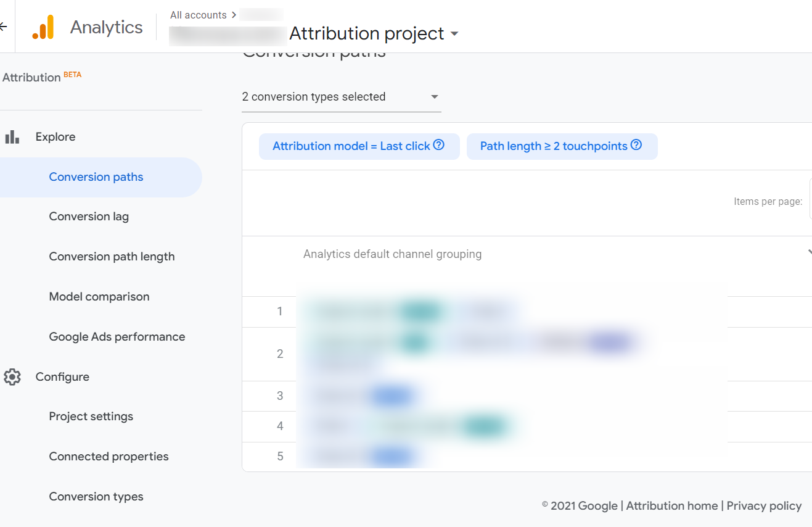Select Conversion path length in sidebar
The height and width of the screenshot is (527, 812).
click(112, 257)
